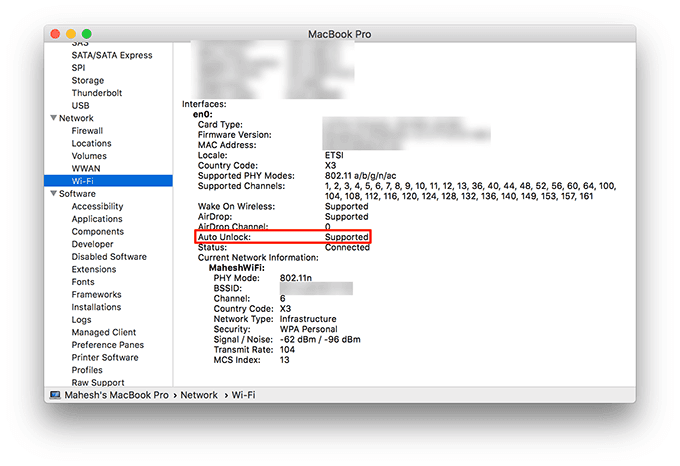Click the 802.11n PHY Mode value
This screenshot has height=466, width=680.
296,278
